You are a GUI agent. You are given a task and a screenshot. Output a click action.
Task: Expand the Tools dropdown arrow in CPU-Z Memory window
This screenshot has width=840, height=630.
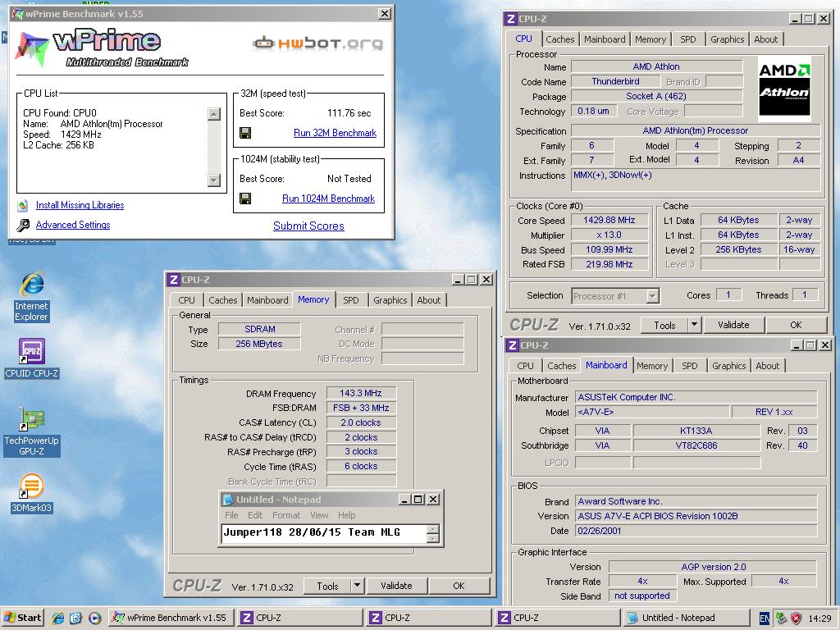358,586
